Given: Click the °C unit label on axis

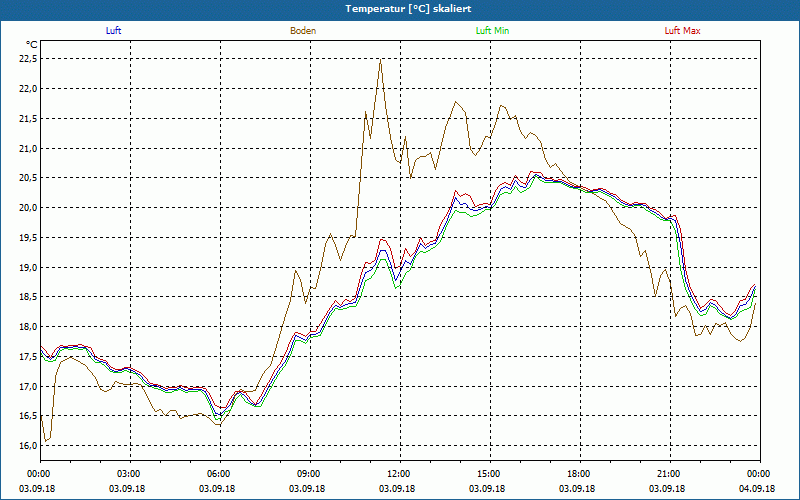Looking at the screenshot, I should pyautogui.click(x=32, y=45).
